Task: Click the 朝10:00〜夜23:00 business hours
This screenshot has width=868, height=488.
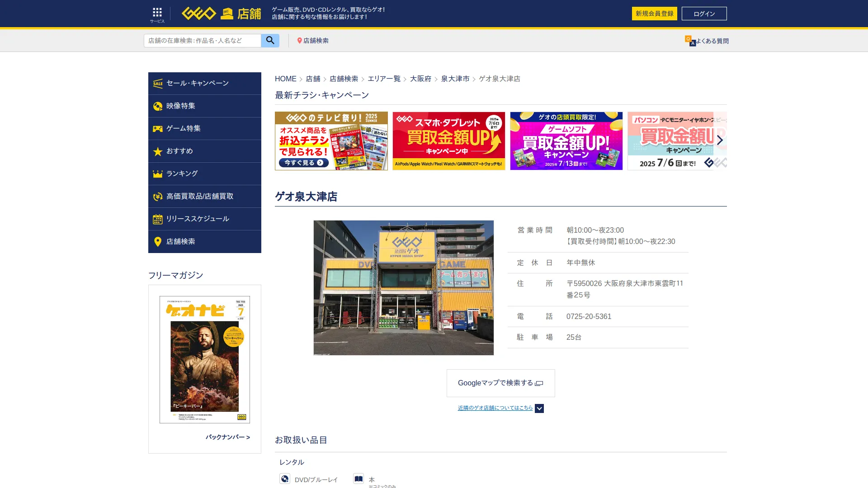Action: (x=595, y=230)
